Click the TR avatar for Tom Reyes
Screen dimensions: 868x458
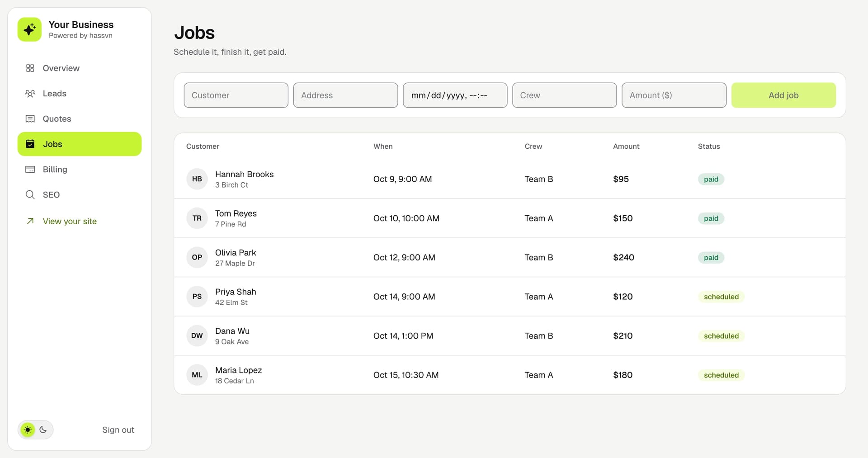click(197, 218)
